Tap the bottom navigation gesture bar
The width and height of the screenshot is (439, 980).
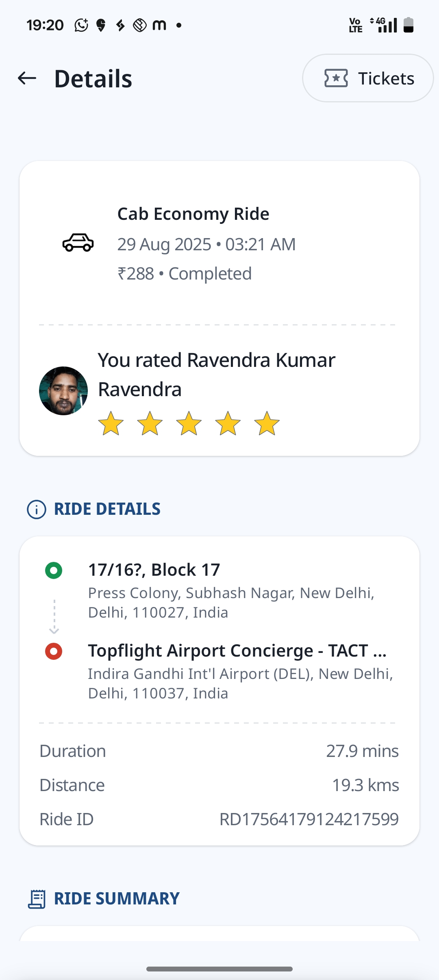pyautogui.click(x=219, y=969)
